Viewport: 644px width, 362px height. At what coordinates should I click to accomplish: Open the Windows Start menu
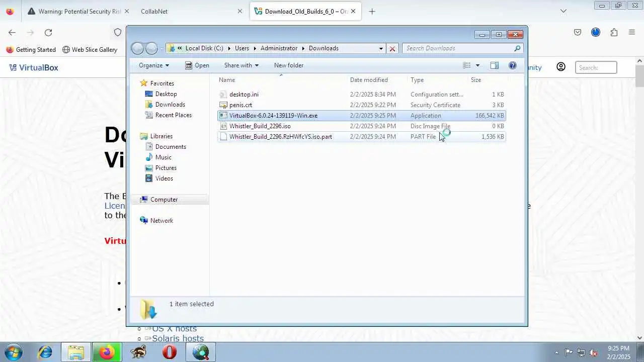[13, 352]
